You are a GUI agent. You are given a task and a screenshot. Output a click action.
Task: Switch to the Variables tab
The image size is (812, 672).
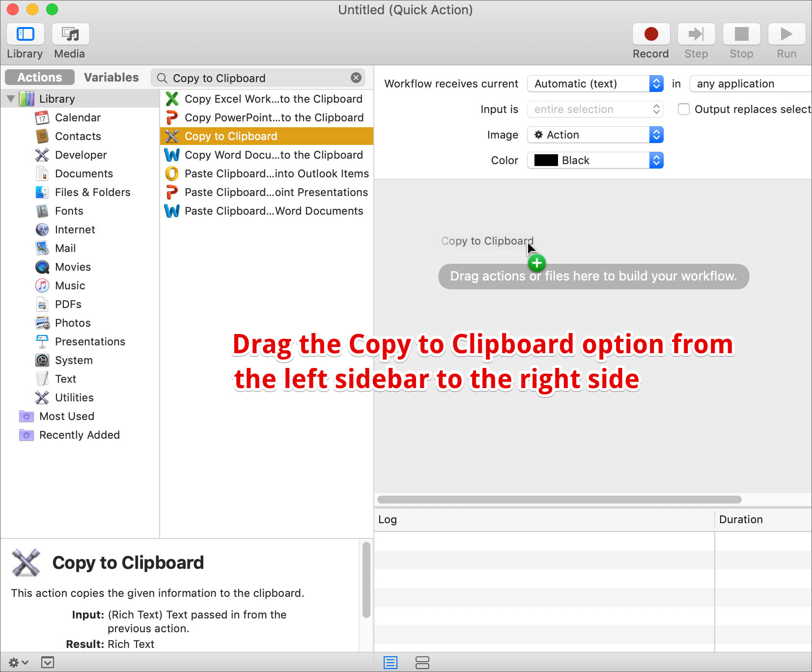[x=111, y=77]
